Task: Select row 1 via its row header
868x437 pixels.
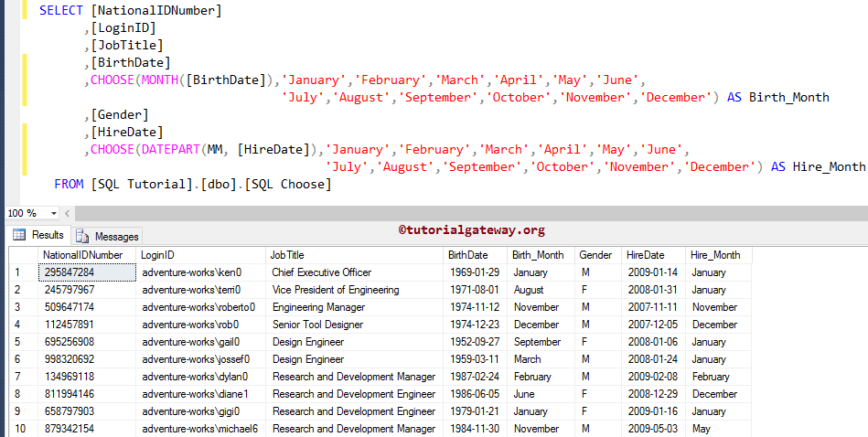Action: click(x=18, y=272)
